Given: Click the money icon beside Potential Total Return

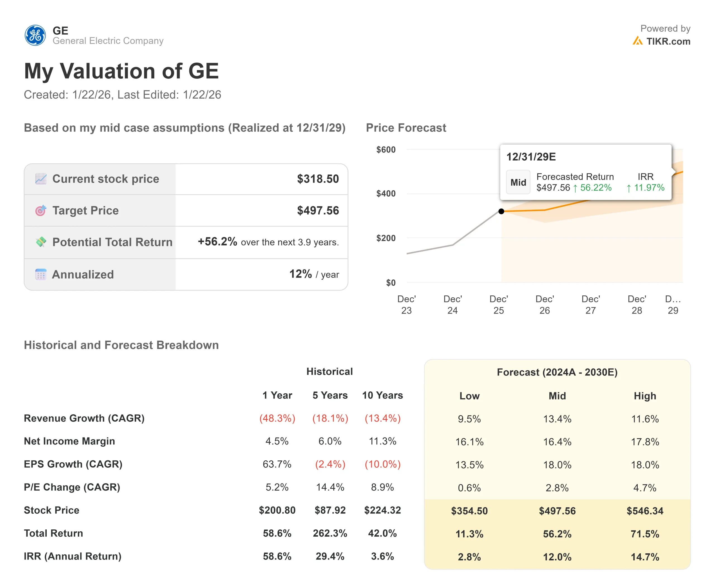Looking at the screenshot, I should [x=41, y=242].
